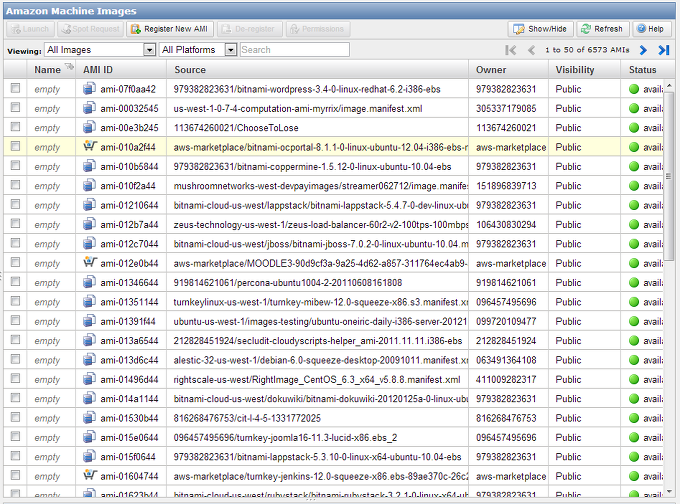Click the image icon for ami-013a6544

coord(89,340)
